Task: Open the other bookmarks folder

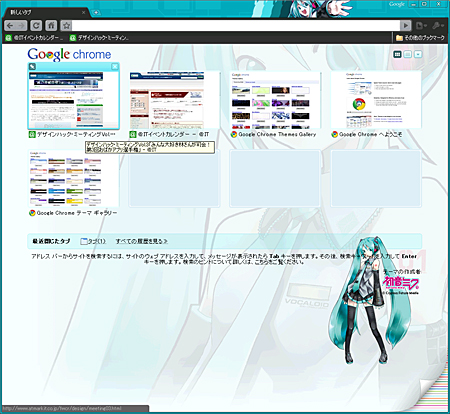Action: pos(420,38)
